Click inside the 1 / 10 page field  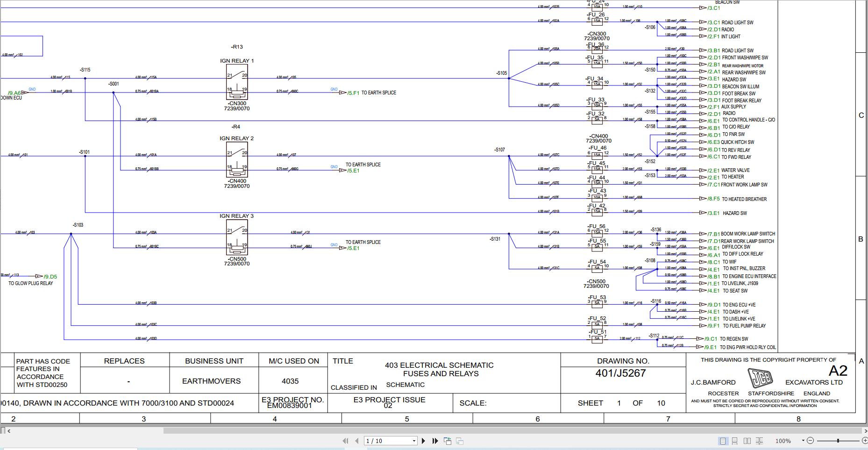383,441
